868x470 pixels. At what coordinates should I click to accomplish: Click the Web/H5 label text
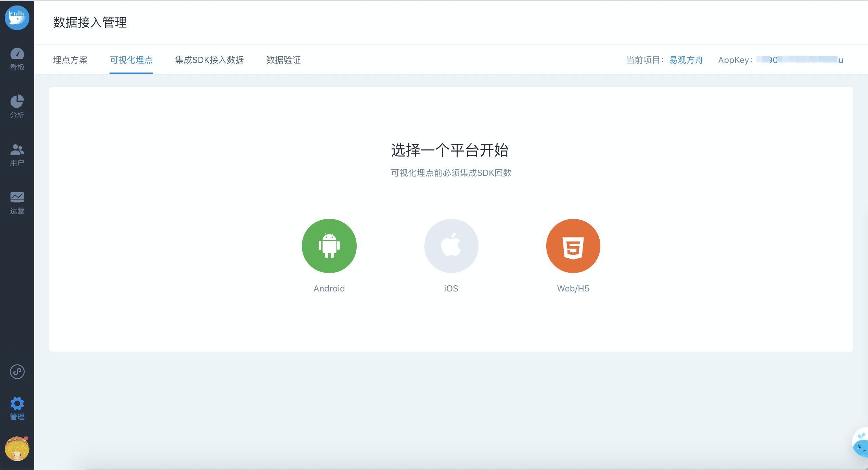573,288
